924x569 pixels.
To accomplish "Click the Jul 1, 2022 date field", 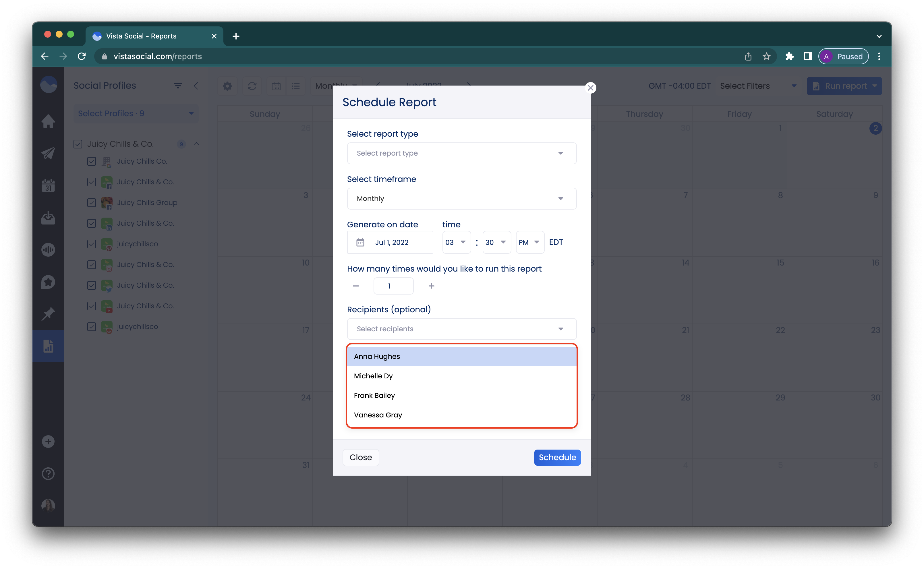I will coord(390,242).
